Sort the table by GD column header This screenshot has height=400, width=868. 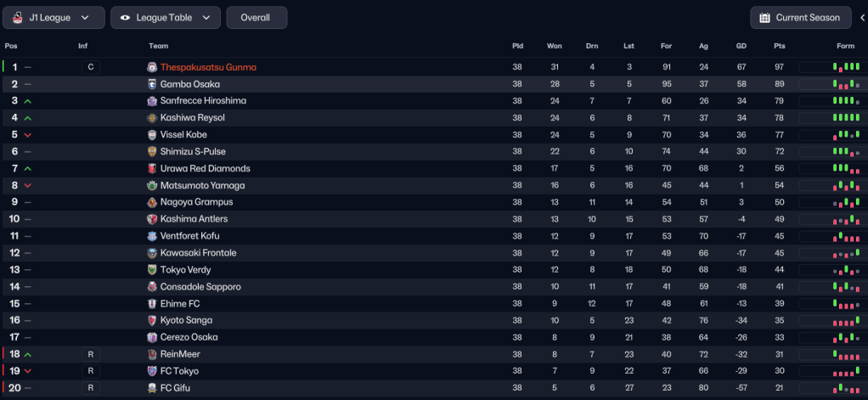(x=741, y=46)
